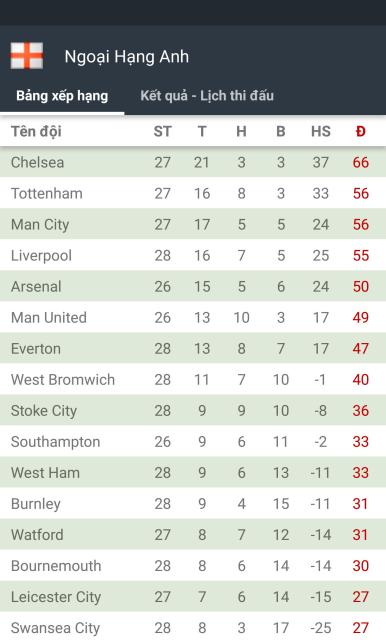Select Stoke City team row

[193, 410]
